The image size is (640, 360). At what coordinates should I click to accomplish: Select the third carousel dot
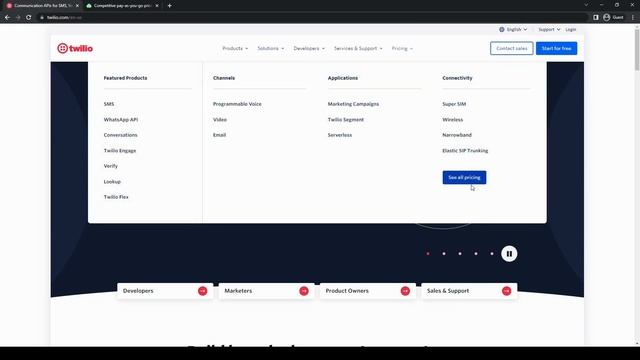point(460,254)
